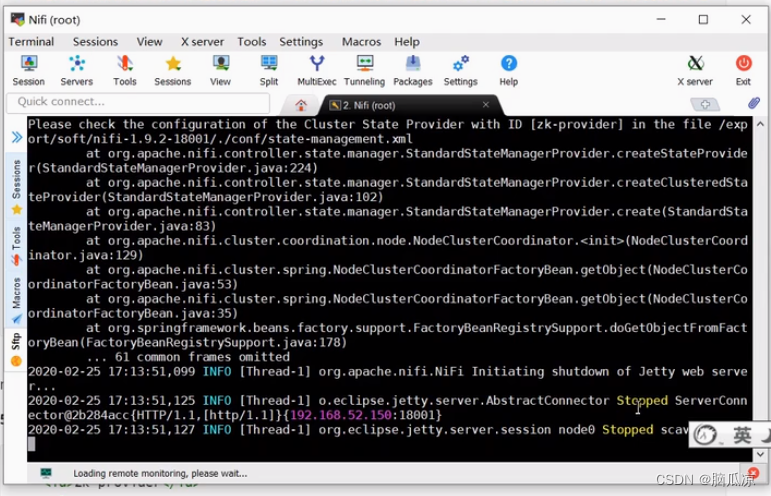This screenshot has width=771, height=496.
Task: Click the red Exit power icon
Action: click(x=743, y=71)
